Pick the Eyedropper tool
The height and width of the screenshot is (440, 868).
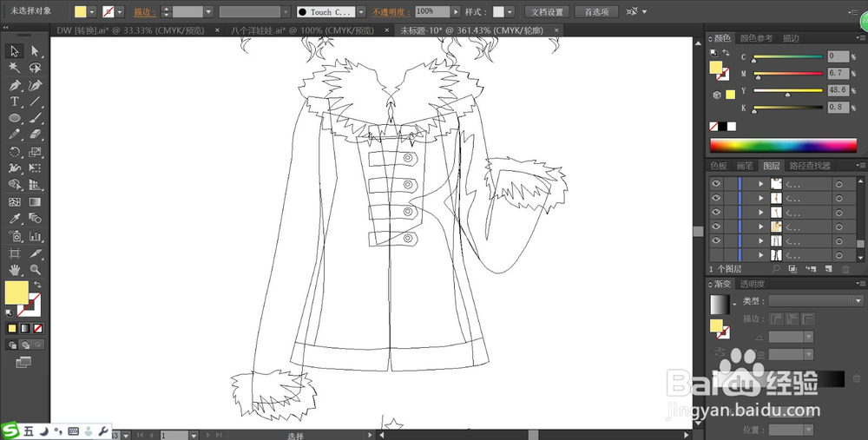coord(15,219)
